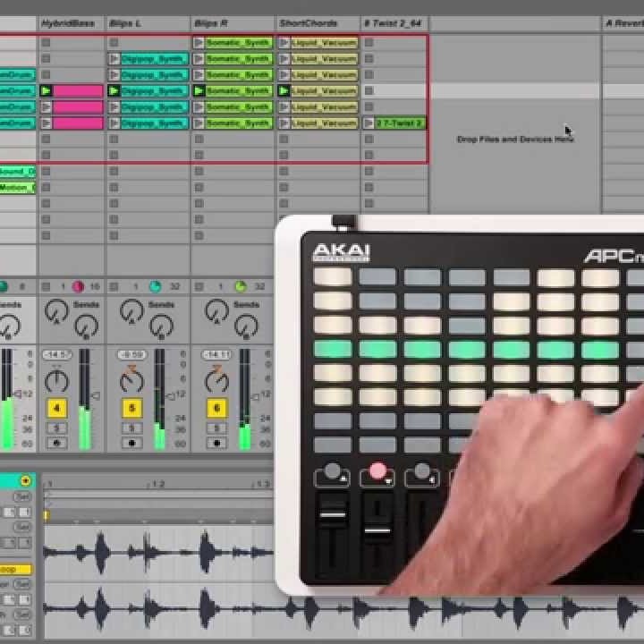Viewport: 644px width, 644px height.
Task: Click the -9.59 volume value field
Action: 131,354
